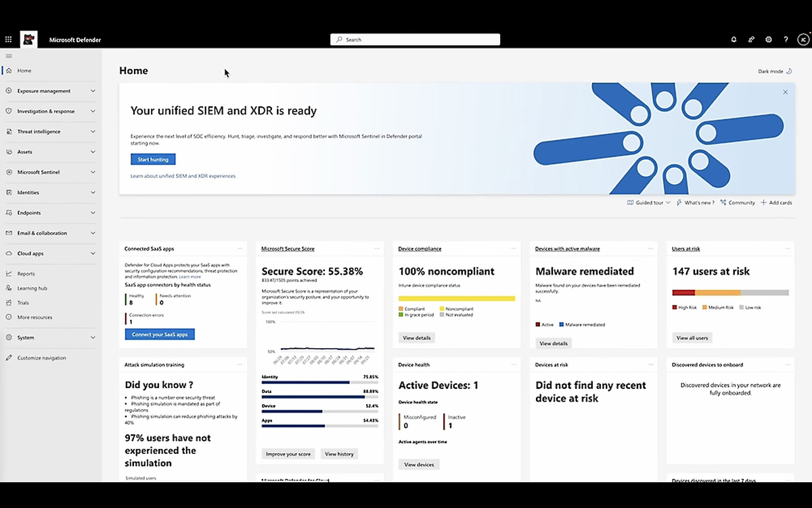
Task: Open Learn about unified SIEM and XDR link
Action: pos(183,176)
